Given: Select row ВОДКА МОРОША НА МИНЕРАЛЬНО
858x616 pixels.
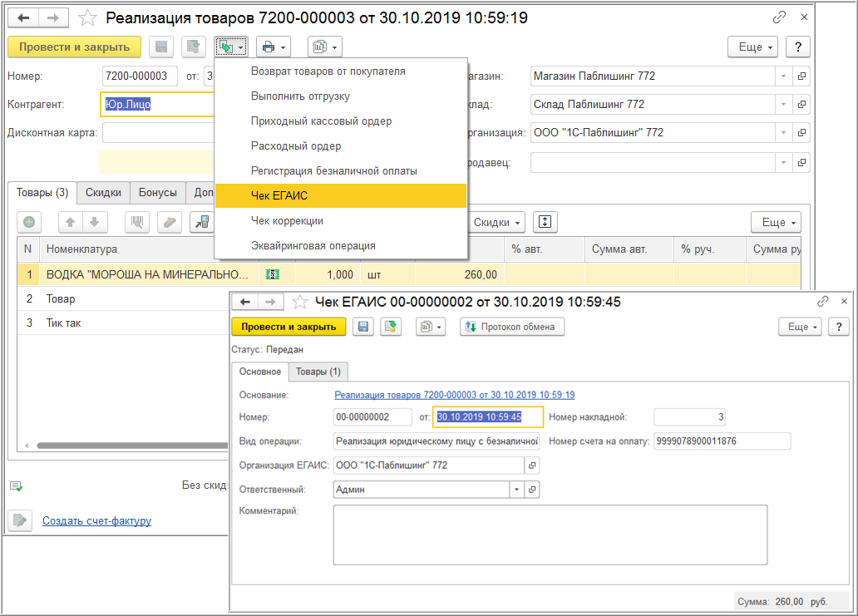Looking at the screenshot, I should (x=409, y=274).
